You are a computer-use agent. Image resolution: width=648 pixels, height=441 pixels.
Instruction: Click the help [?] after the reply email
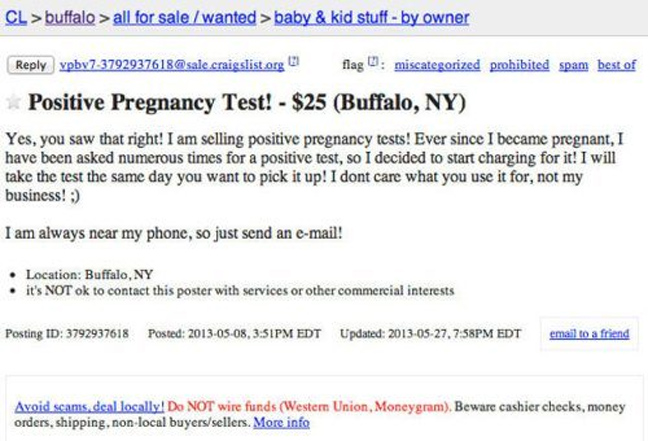click(x=294, y=64)
